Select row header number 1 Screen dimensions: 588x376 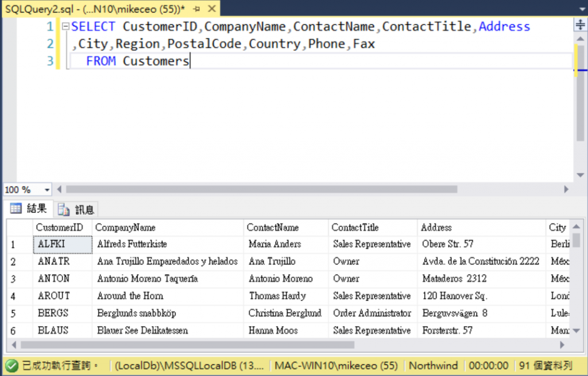pyautogui.click(x=20, y=245)
